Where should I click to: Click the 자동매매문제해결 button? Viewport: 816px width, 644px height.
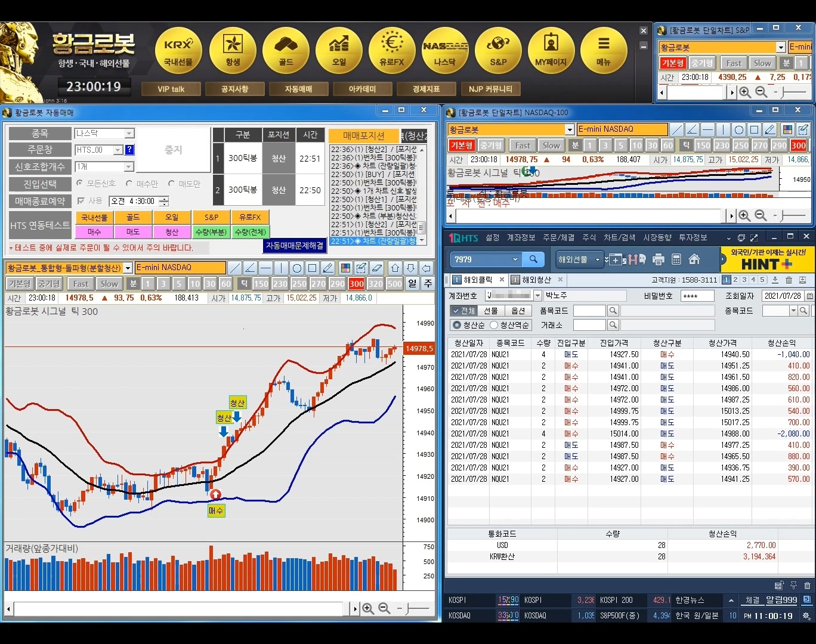point(295,246)
